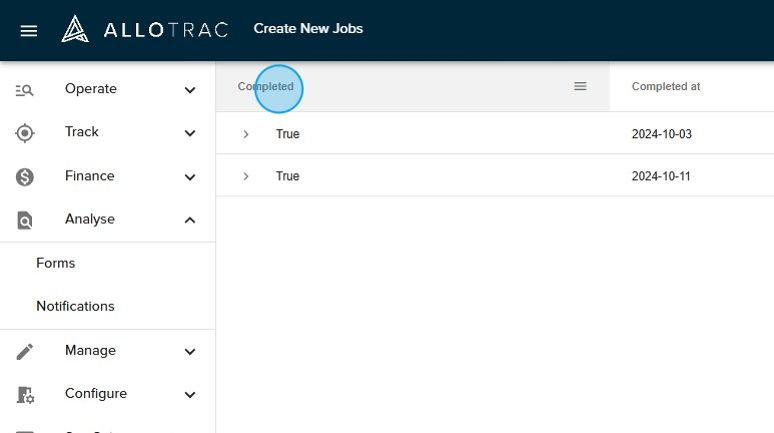Collapse the Analyse section chevron
774x433 pixels.
coord(190,220)
